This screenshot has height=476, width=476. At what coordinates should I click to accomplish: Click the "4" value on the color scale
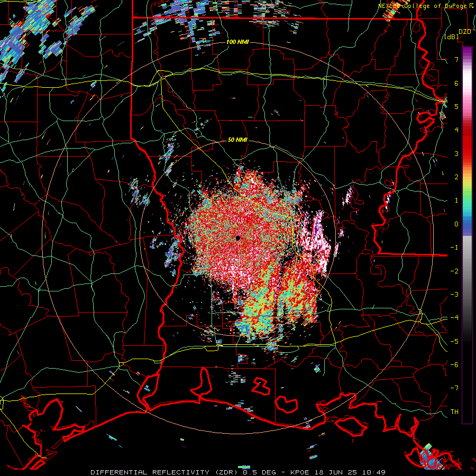(456, 130)
